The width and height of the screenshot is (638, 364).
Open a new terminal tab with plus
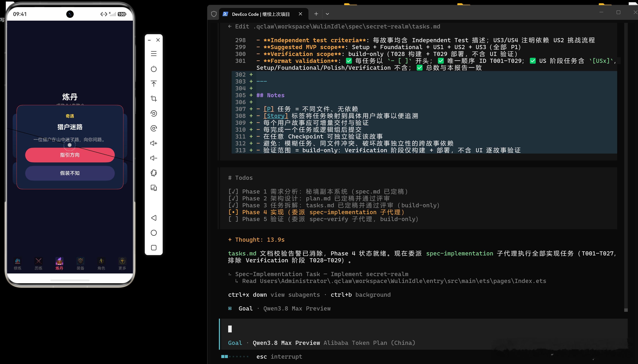point(316,14)
